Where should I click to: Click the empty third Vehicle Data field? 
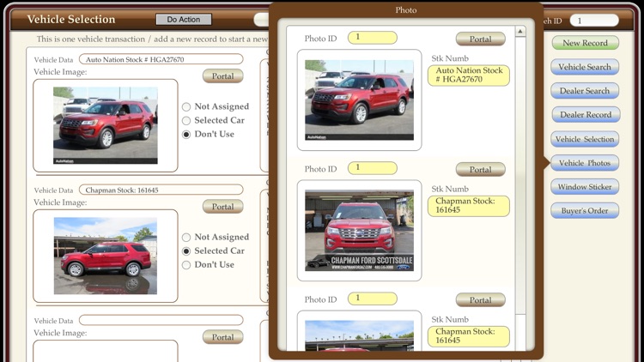click(161, 320)
